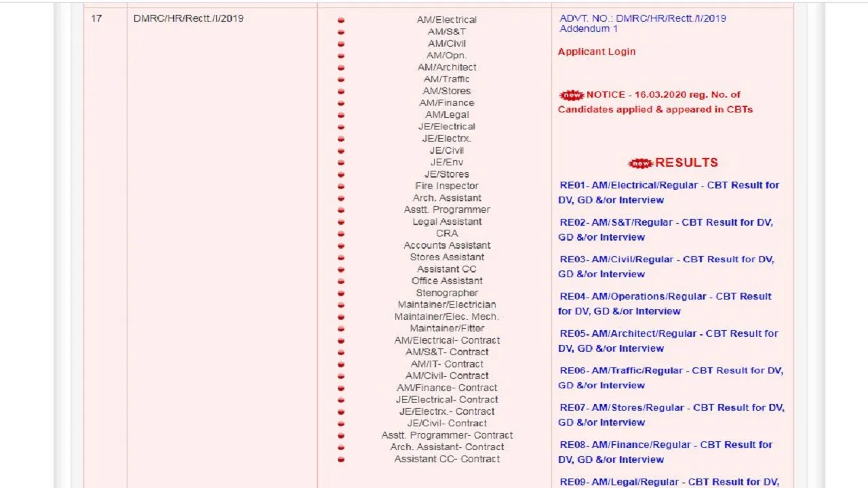868x488 pixels.
Task: Select AM/IT- Contract post text
Action: click(x=447, y=364)
